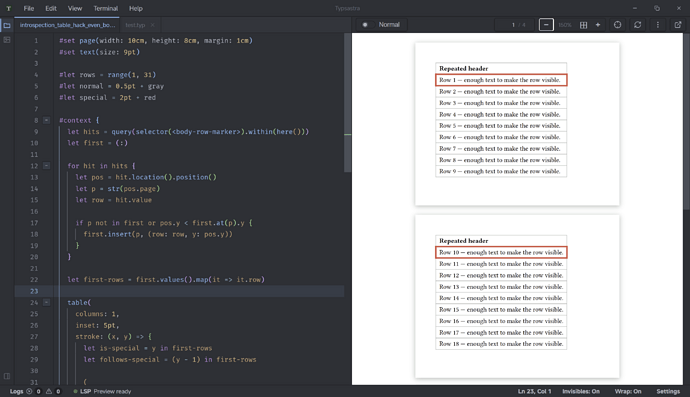Zoom out the preview with minus button
The image size is (690, 397).
point(546,25)
